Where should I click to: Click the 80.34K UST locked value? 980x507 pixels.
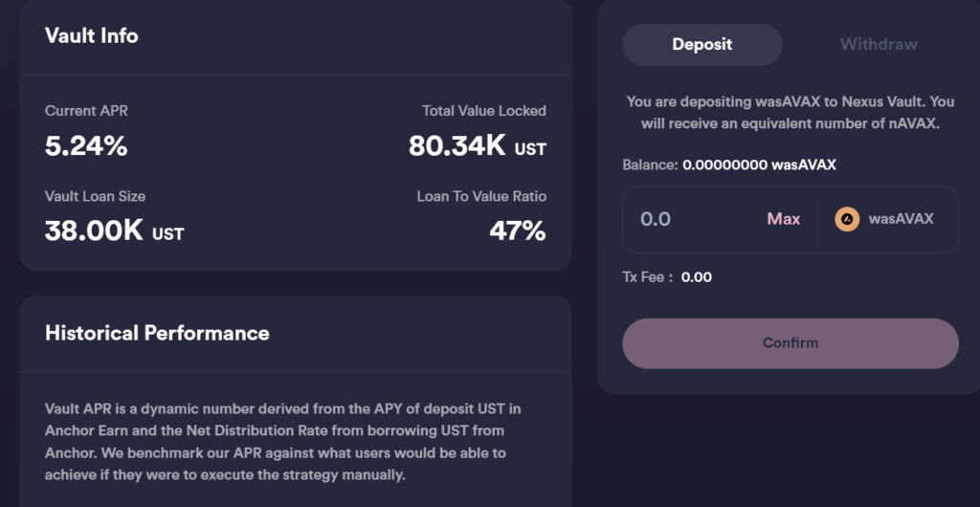point(477,146)
